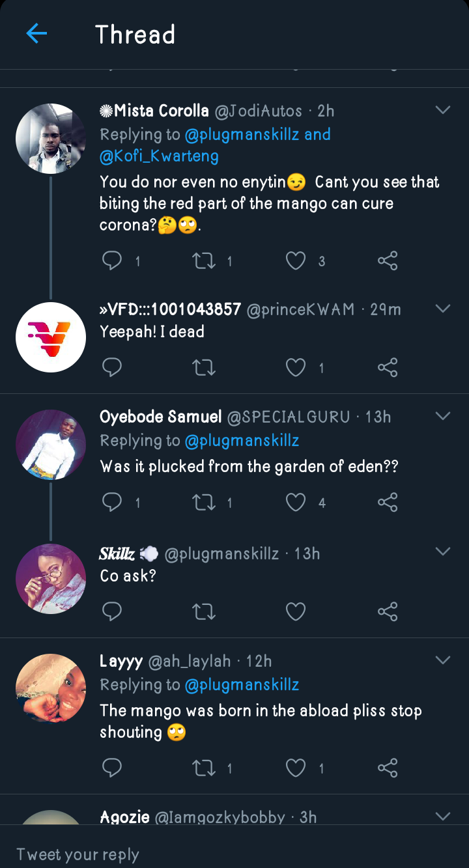469x868 pixels.
Task: Reply to the "Yeepah! I dead" tweet
Action: pos(113,368)
